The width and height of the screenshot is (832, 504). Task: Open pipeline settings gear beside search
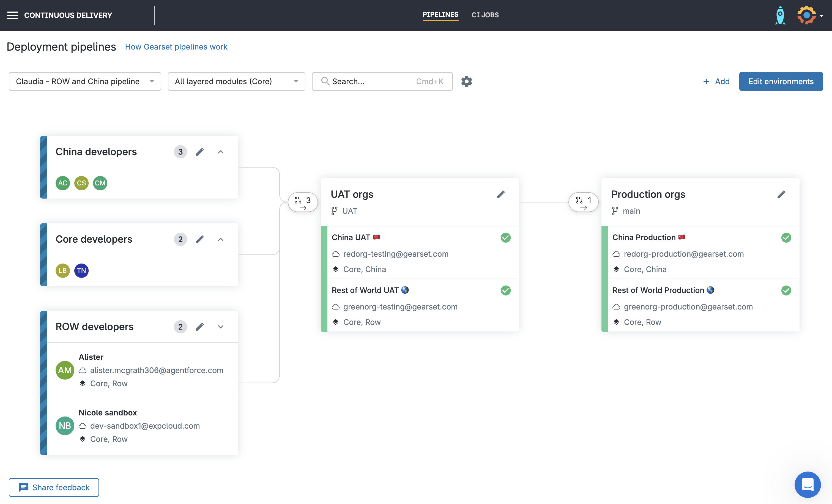[466, 81]
